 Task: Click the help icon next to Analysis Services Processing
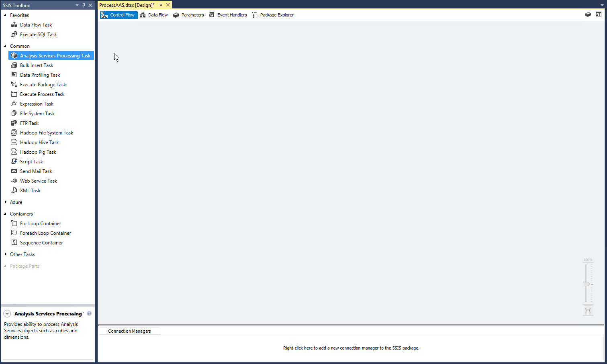point(89,313)
